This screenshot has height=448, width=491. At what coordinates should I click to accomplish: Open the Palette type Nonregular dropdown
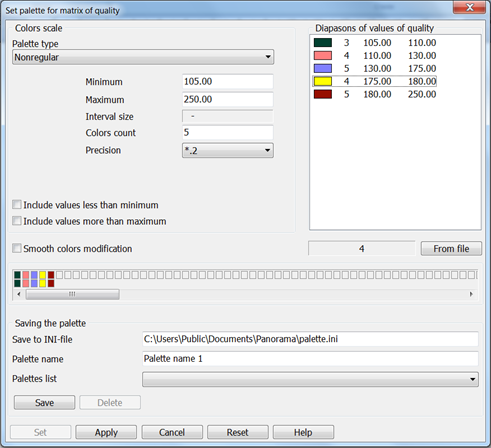pos(143,57)
